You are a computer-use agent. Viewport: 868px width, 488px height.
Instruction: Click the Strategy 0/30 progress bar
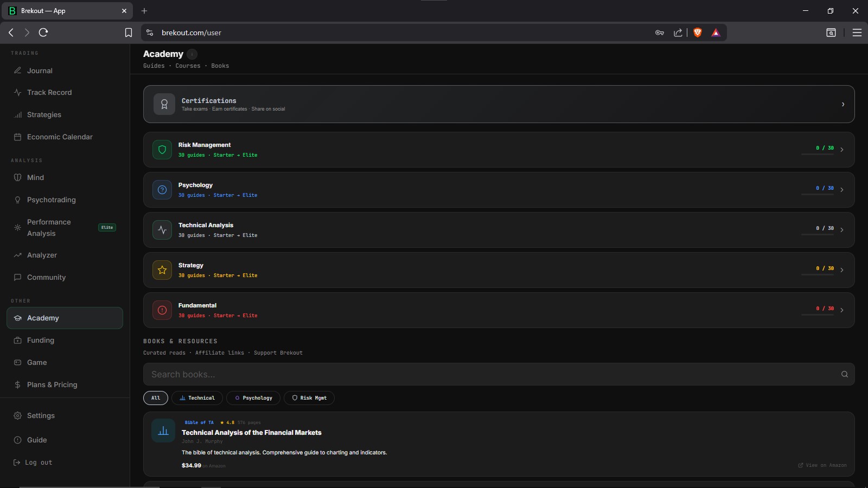coord(817,275)
